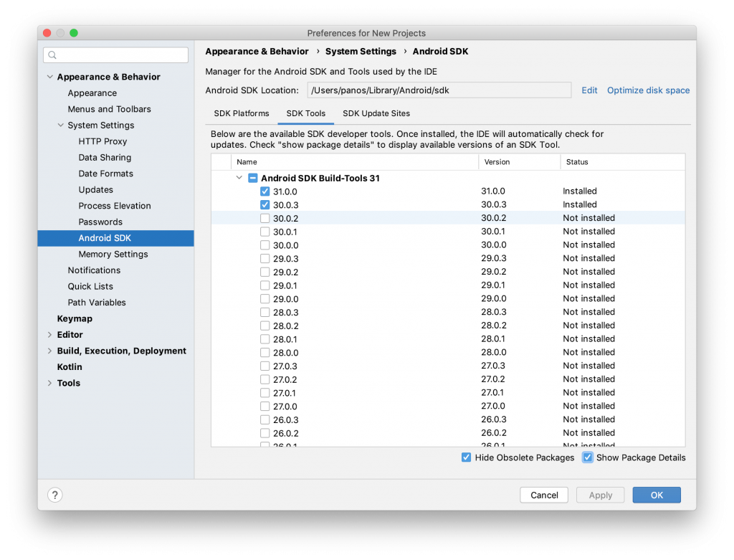Expand the Build, Execution, Deployment section

tap(49, 351)
